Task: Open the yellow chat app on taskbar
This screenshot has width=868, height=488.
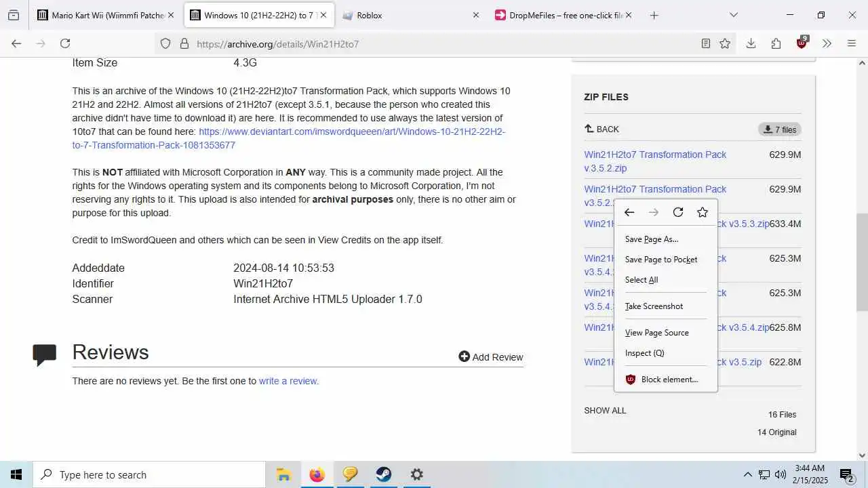Action: [350, 474]
